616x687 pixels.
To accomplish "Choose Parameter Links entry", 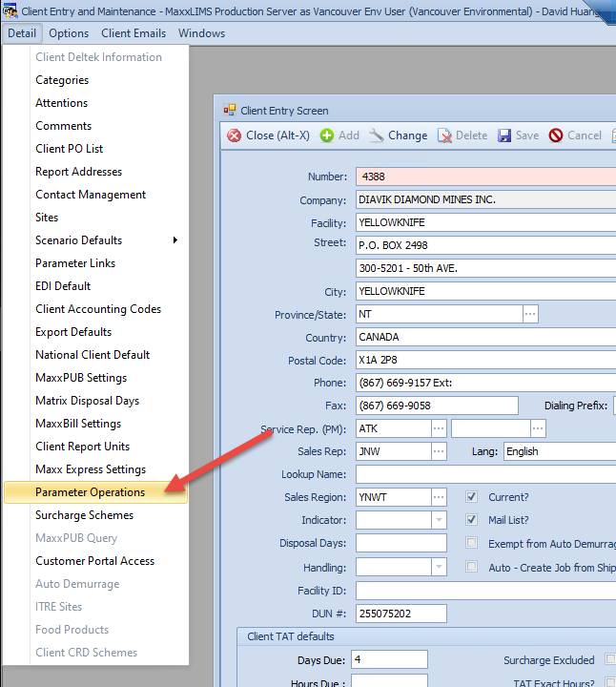I will [x=96, y=263].
